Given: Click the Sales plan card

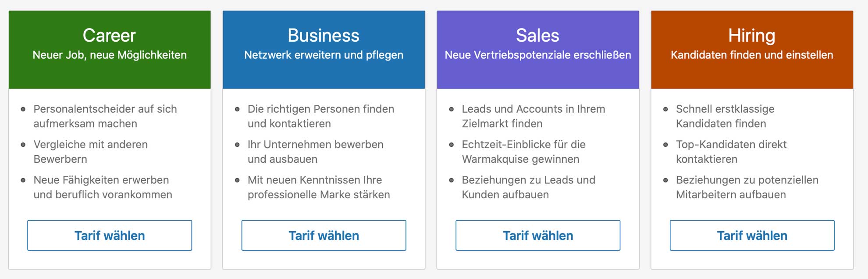Looking at the screenshot, I should coord(537,140).
